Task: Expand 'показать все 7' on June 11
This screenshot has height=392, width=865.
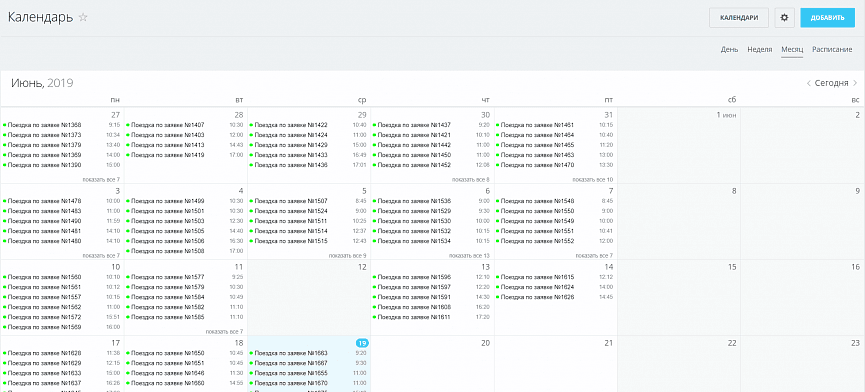Action: point(225,332)
